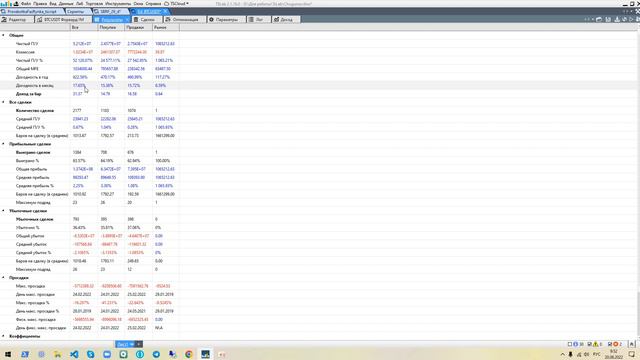640x360 pixels.
Task: Open Telegram from the taskbar
Action: click(156, 354)
